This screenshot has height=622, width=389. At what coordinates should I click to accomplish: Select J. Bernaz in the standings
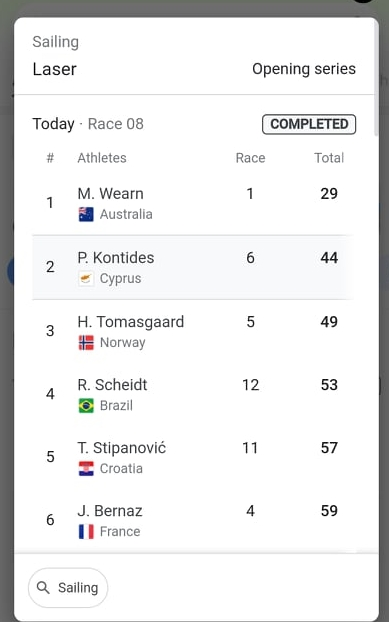[x=193, y=520]
